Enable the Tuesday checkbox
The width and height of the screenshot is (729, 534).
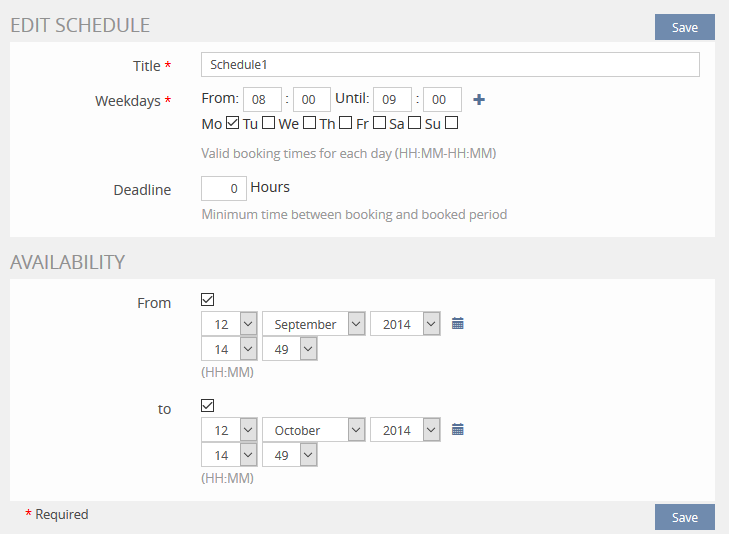[268, 124]
